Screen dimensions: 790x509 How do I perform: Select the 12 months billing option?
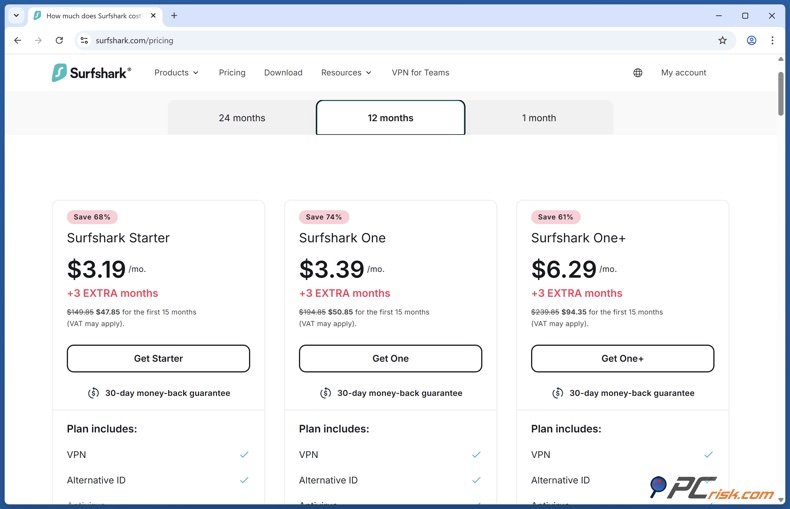tap(390, 118)
